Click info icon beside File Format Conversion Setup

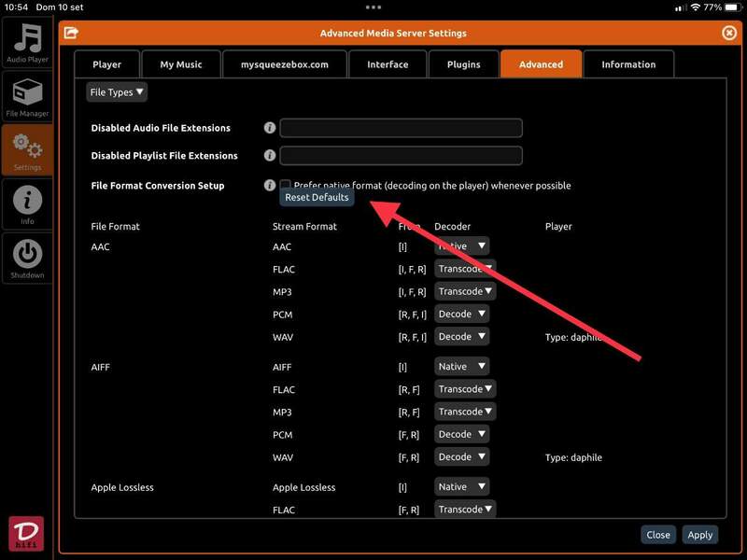(270, 186)
